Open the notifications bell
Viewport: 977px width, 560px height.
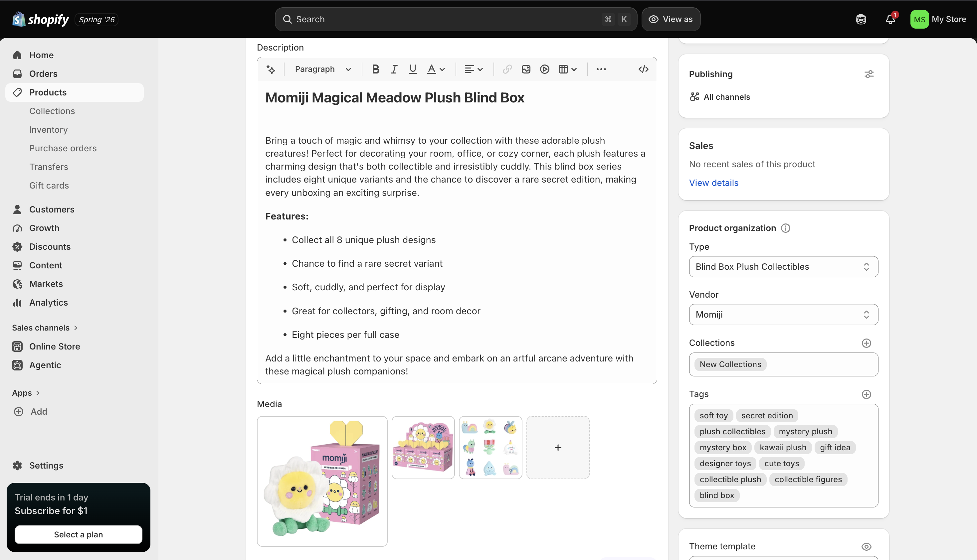[x=890, y=19]
